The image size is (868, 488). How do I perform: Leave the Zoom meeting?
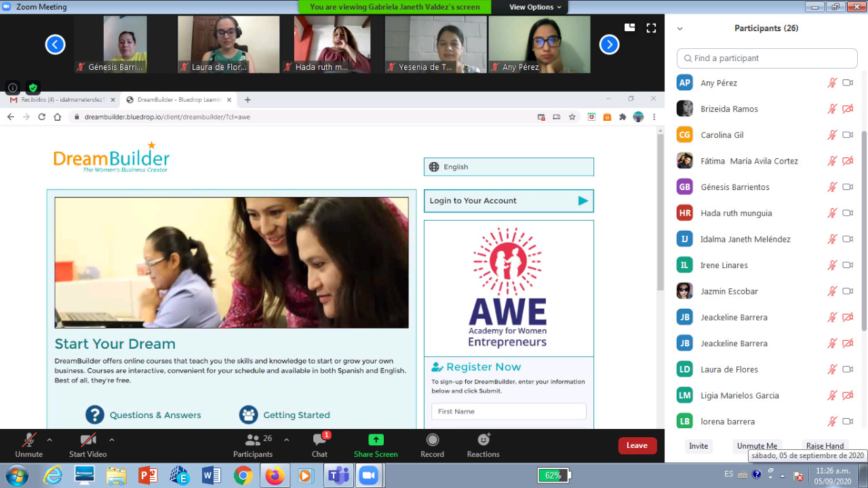[x=637, y=445]
